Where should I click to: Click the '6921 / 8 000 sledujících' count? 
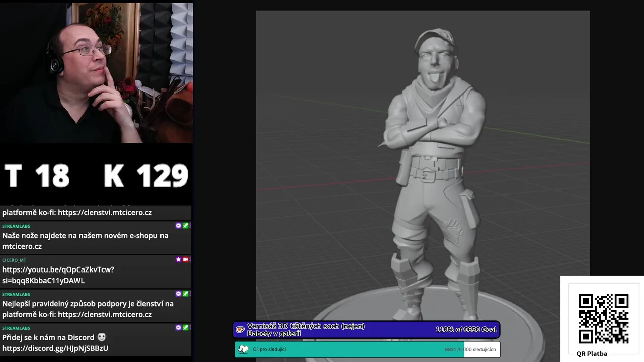(x=470, y=349)
